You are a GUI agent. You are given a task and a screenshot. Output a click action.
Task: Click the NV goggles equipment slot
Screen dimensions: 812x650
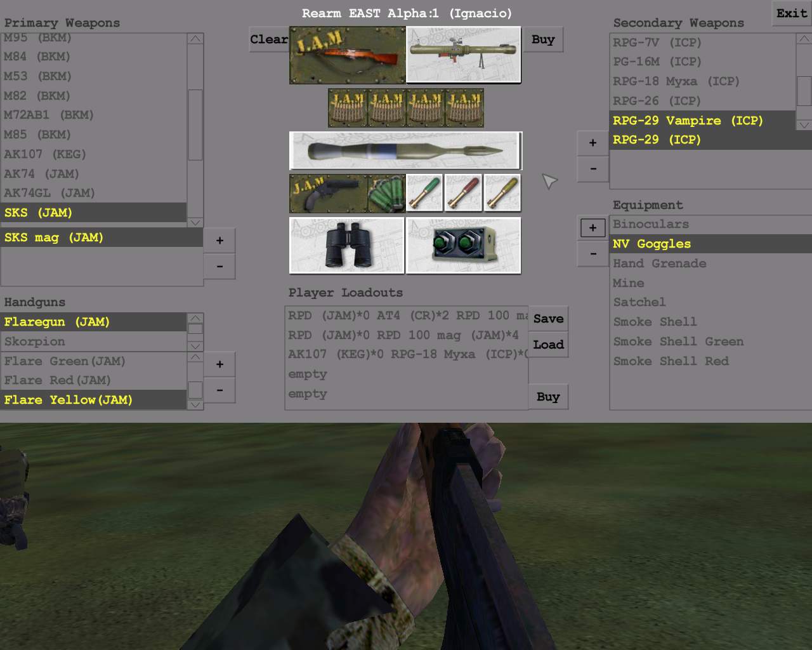(463, 246)
